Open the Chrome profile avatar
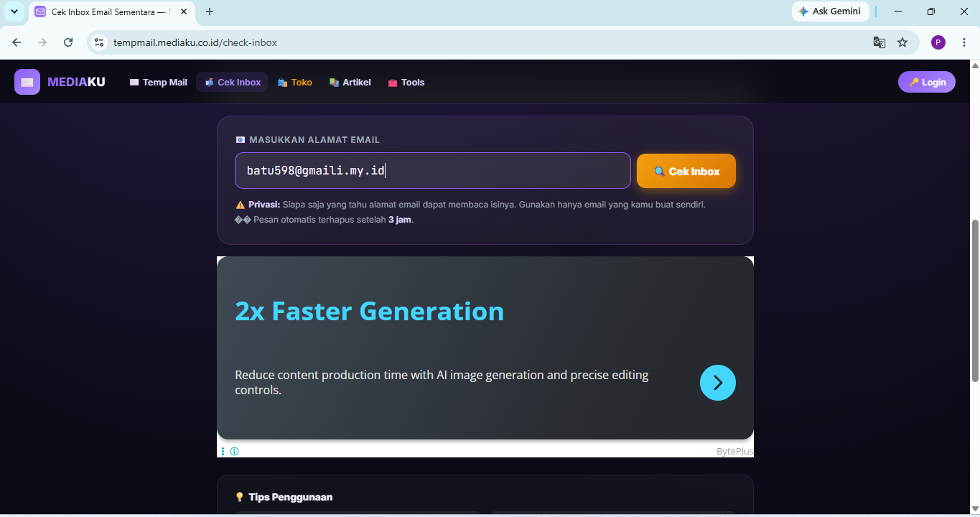 point(938,42)
